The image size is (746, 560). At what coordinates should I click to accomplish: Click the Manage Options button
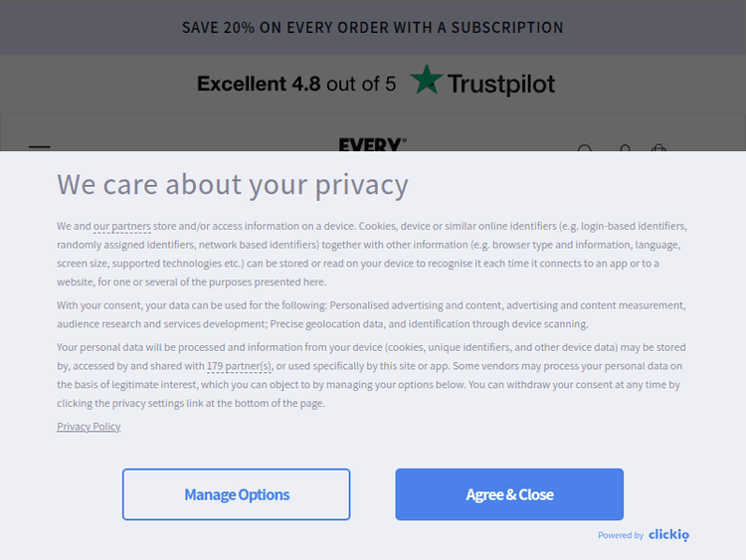pos(236,494)
